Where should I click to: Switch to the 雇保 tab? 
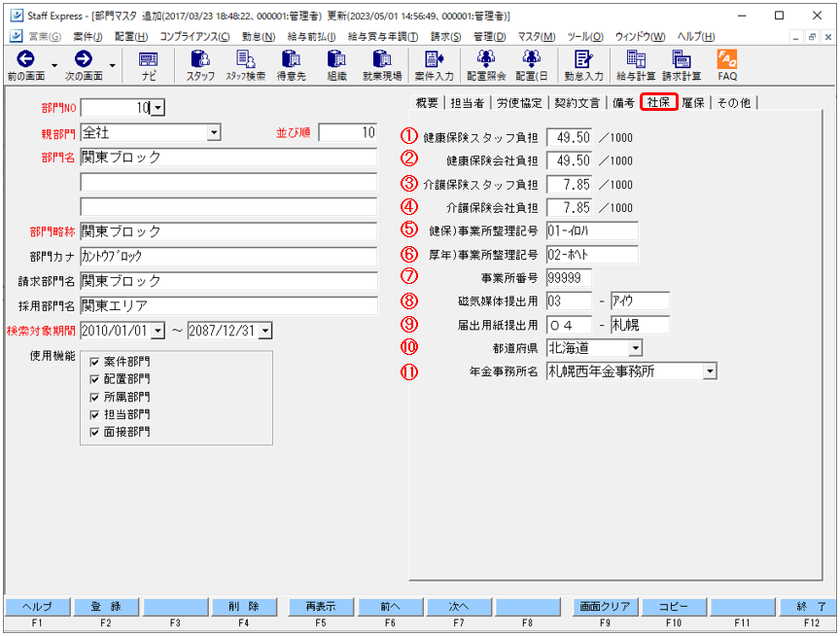[693, 102]
